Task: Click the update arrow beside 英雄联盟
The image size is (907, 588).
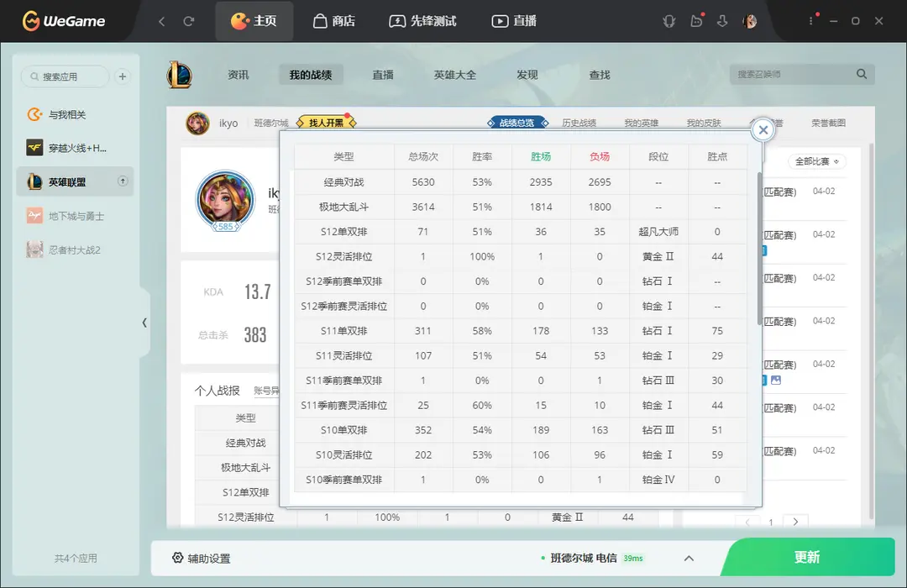Action: point(123,181)
